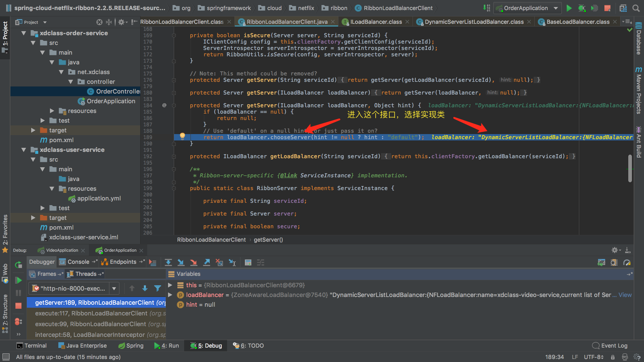Screen dimensions: 644x362
Task: Toggle fold on the isSecure method in the gutter
Action: [174, 36]
